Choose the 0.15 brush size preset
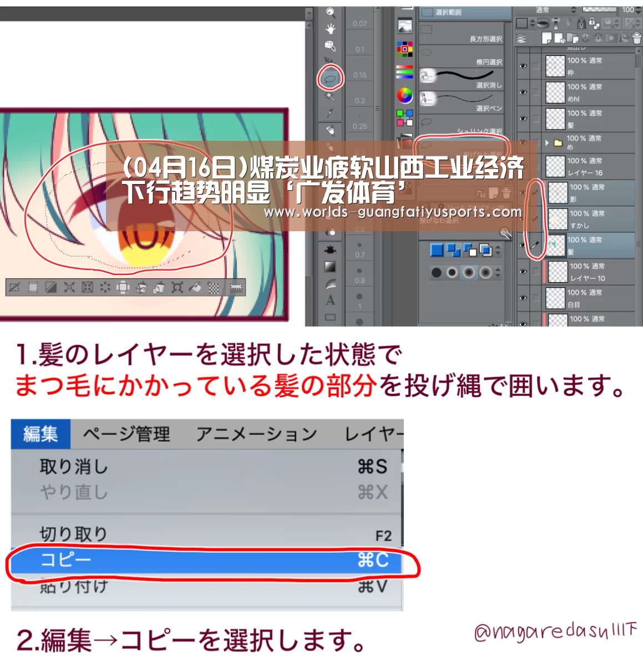The width and height of the screenshot is (643, 672). pyautogui.click(x=360, y=75)
